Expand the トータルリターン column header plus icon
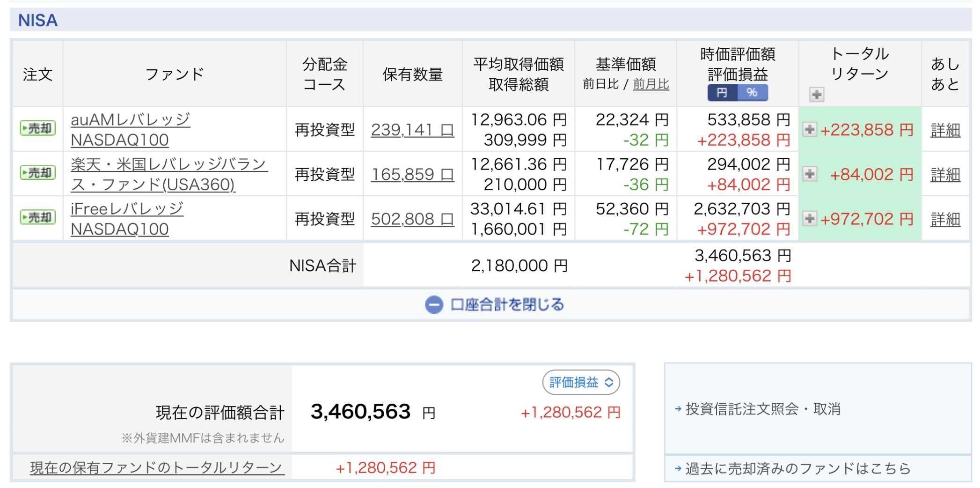Image resolution: width=980 pixels, height=488 pixels. [817, 95]
